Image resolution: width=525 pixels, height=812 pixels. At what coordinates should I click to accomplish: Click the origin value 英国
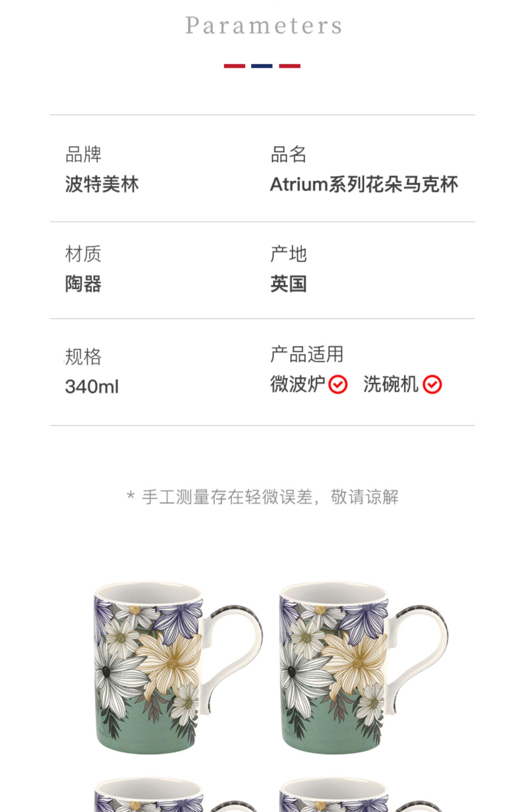(288, 284)
